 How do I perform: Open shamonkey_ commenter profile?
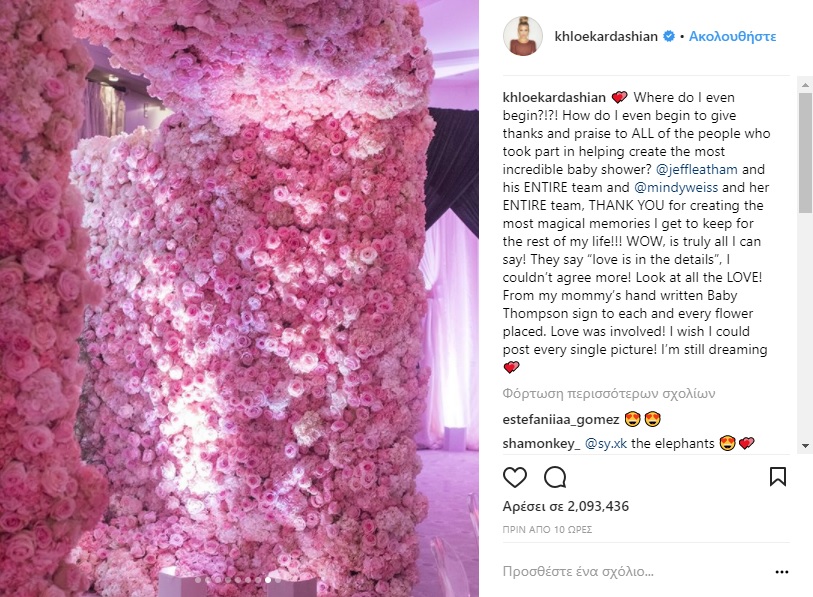[x=541, y=443]
